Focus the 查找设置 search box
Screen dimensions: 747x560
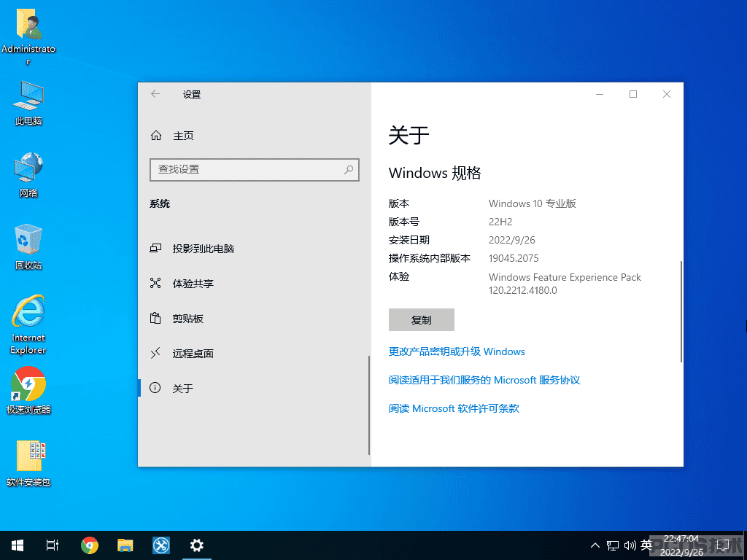click(x=255, y=169)
